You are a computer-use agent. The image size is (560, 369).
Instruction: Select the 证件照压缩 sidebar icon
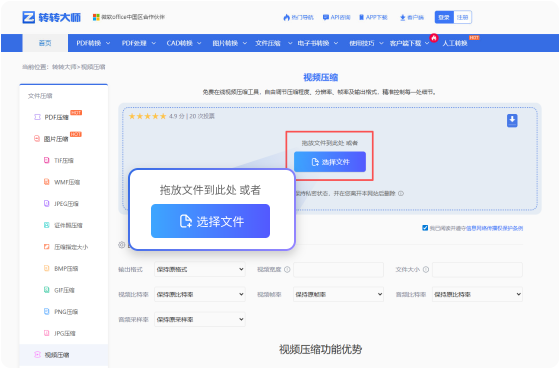coord(46,225)
